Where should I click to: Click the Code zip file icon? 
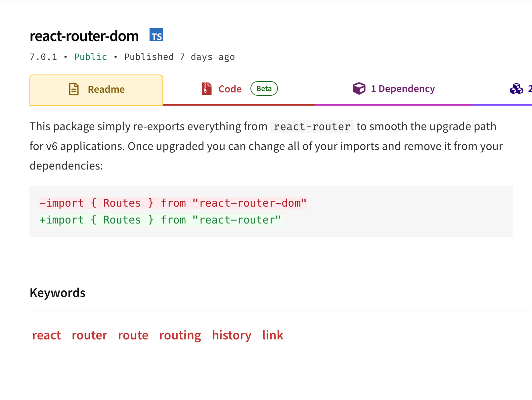click(x=207, y=89)
